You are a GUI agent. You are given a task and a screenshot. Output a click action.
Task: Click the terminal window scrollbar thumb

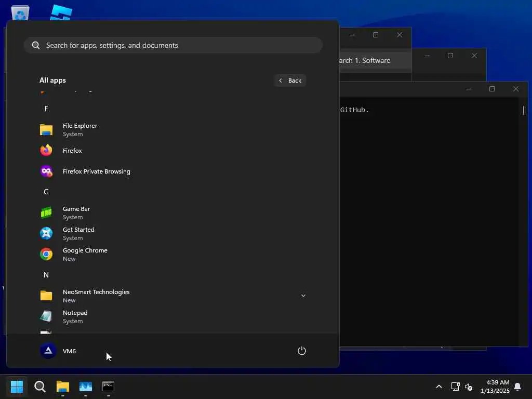524,110
